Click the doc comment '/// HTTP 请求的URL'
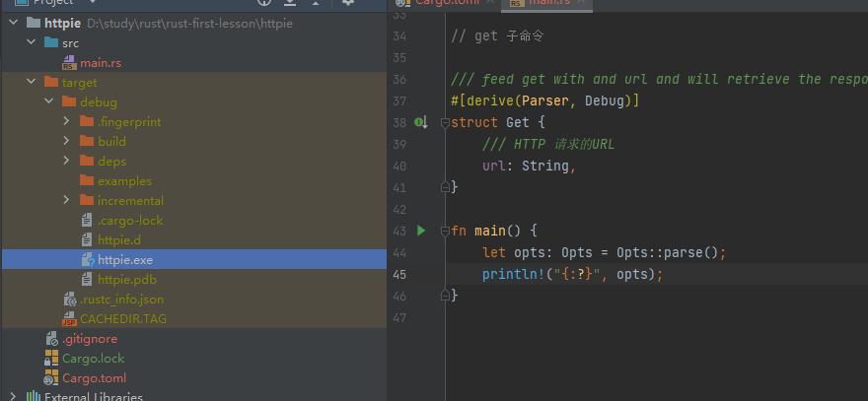This screenshot has height=401, width=868. tap(548, 145)
